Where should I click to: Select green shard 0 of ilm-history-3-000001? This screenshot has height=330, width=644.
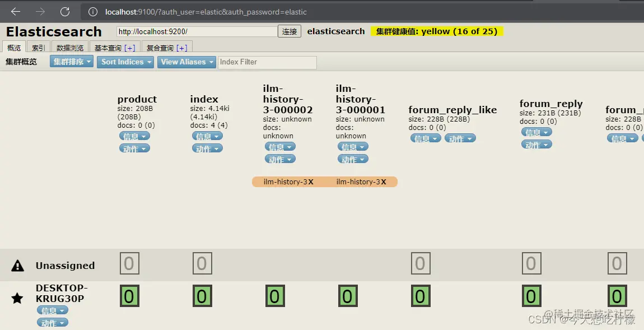348,296
